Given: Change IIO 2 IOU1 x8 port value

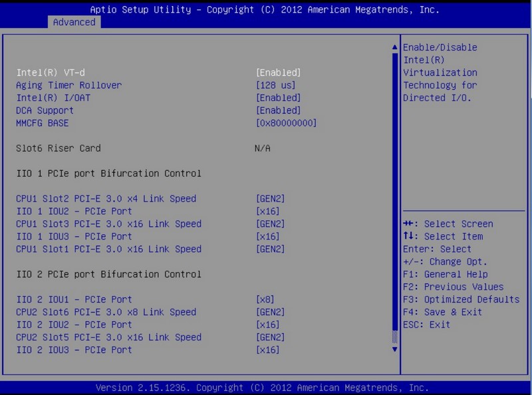Looking at the screenshot, I should pyautogui.click(x=265, y=300).
